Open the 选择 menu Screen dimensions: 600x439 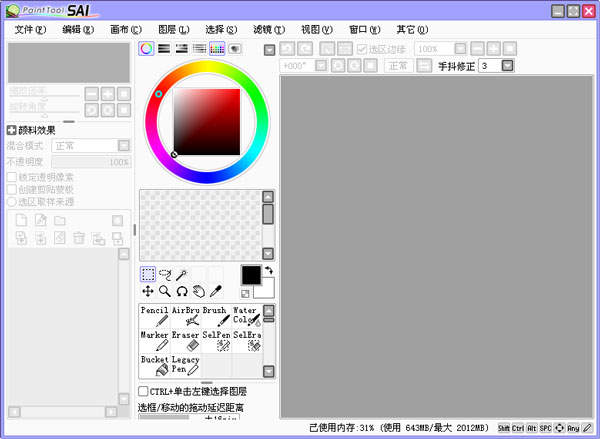(x=221, y=29)
